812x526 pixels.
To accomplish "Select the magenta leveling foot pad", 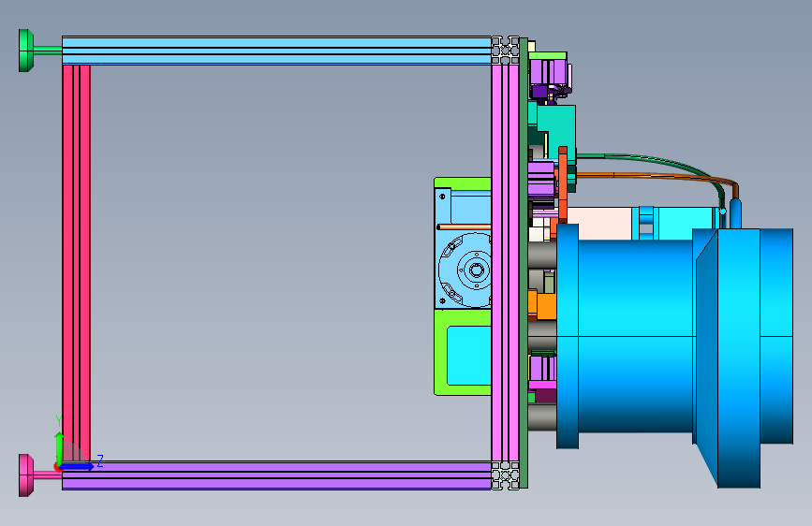I will 26,475.
